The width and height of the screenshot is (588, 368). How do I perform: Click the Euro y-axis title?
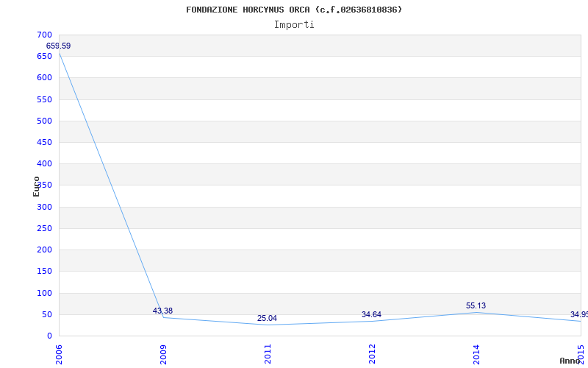[36, 186]
